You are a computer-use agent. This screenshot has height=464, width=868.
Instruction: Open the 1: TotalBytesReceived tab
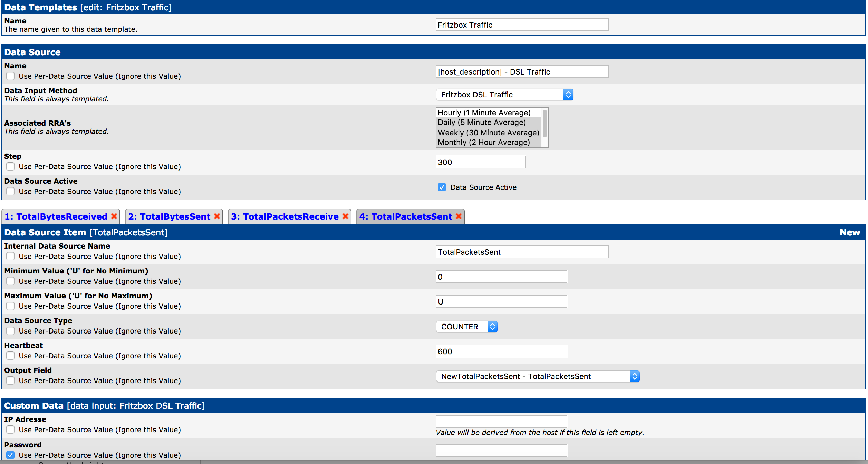56,216
